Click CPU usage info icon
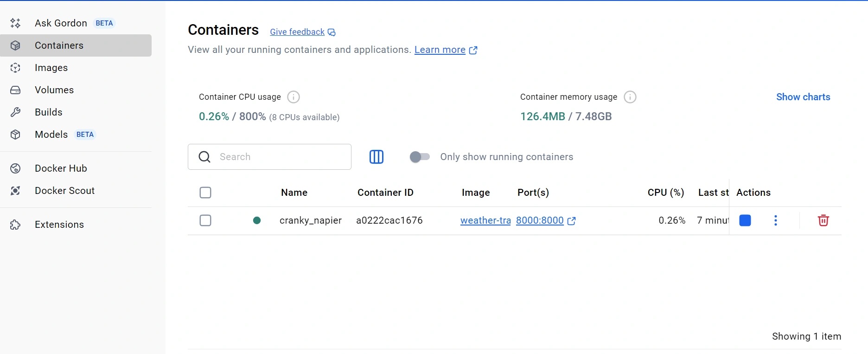This screenshot has height=354, width=868. (294, 97)
